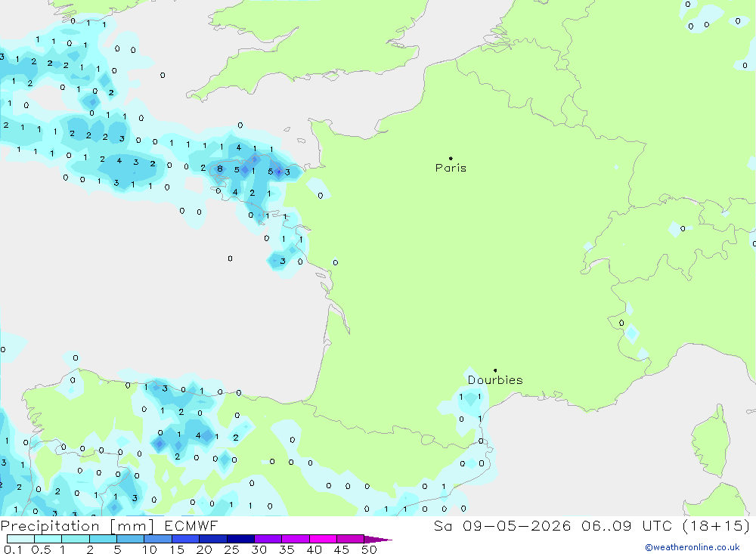
Task: Click the magenta 40 mm legend swatch
Action: click(323, 539)
